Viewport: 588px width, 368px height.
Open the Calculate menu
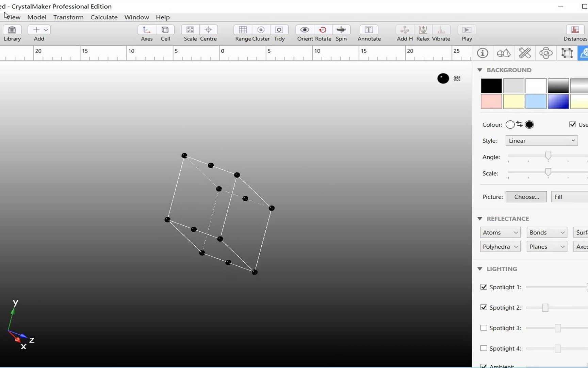[104, 17]
